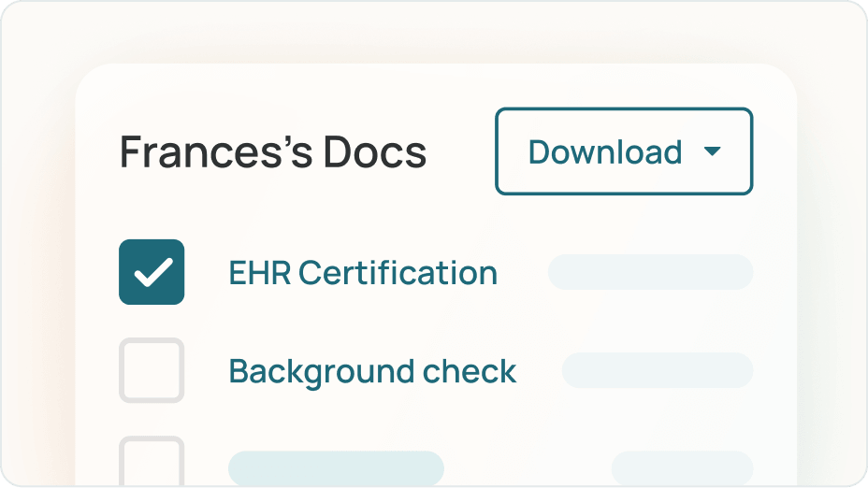Click the gray pill beside EHR Certification
Screen dimensions: 868x488
[650, 272]
